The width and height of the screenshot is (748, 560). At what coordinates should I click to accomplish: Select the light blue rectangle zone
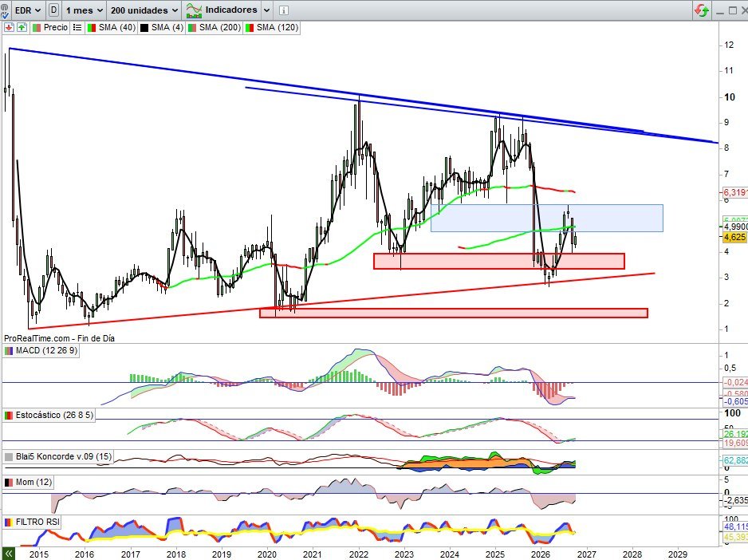547,218
